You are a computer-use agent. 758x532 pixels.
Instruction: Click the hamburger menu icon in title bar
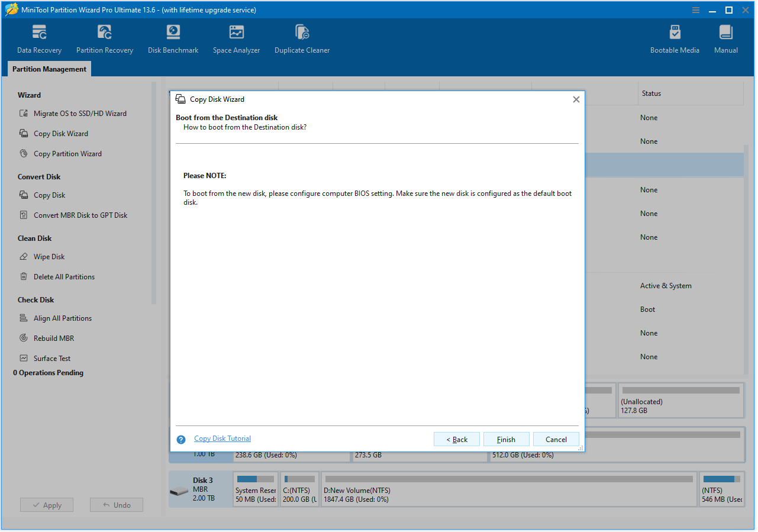point(696,10)
